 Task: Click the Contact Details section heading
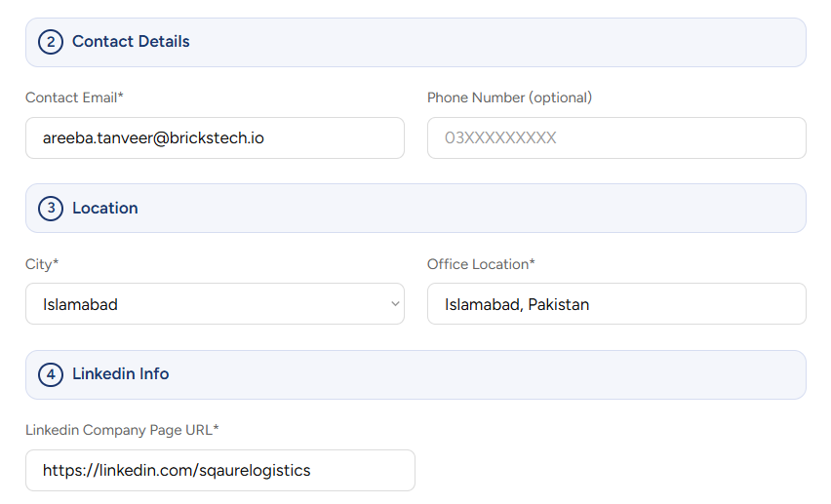pyautogui.click(x=131, y=42)
